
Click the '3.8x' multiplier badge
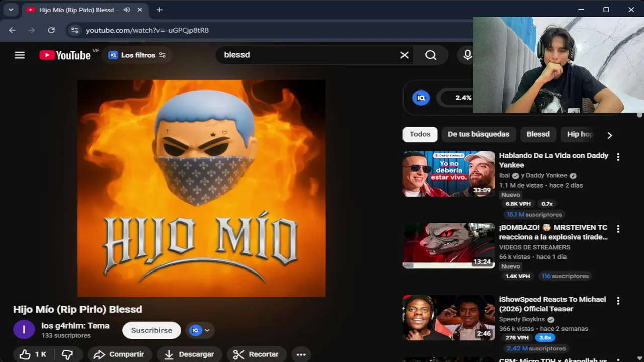545,338
